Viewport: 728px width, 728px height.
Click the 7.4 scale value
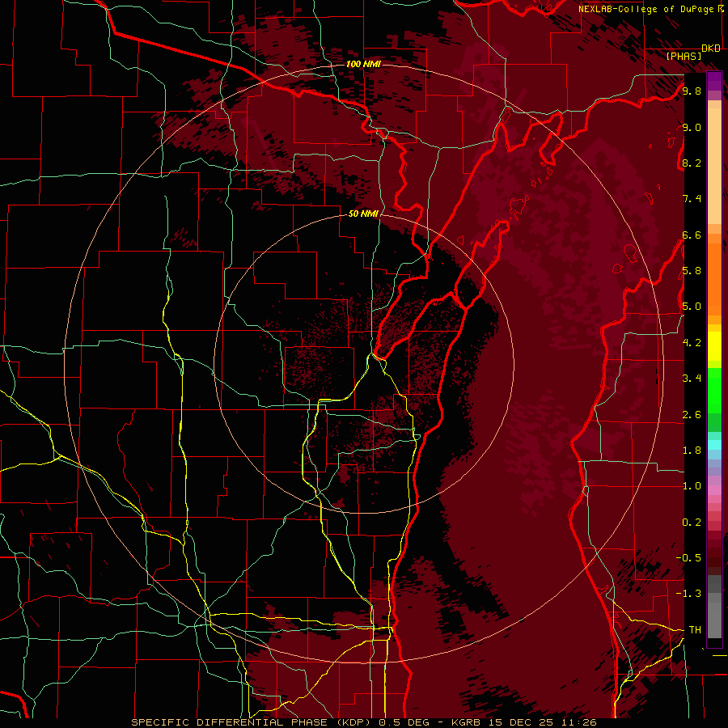click(692, 199)
